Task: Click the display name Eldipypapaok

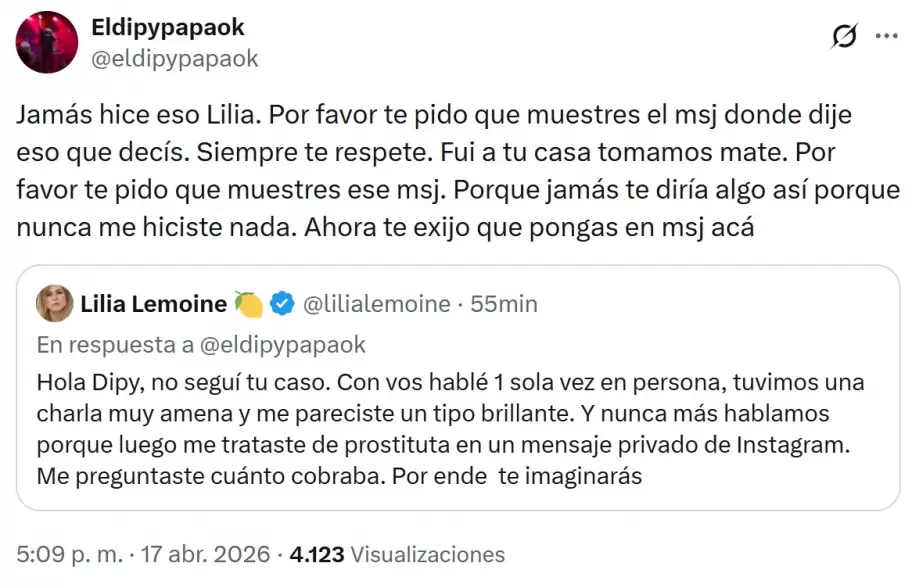Action: click(167, 28)
